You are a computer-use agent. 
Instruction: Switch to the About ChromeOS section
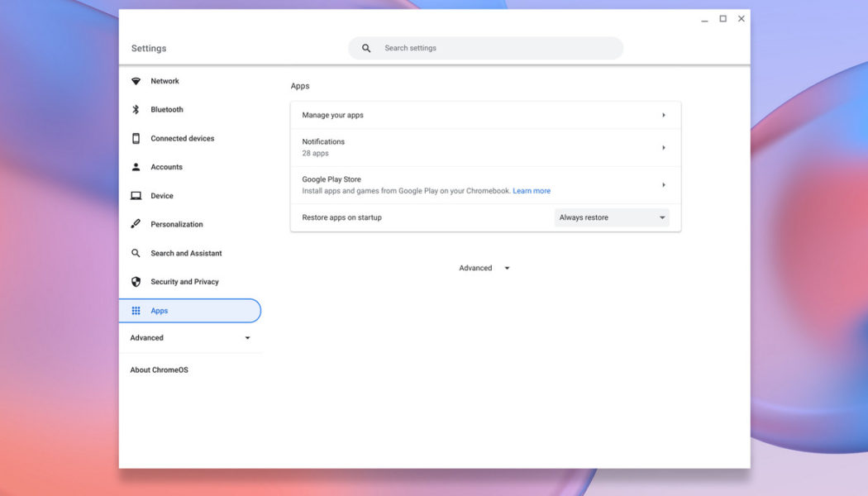[159, 370]
